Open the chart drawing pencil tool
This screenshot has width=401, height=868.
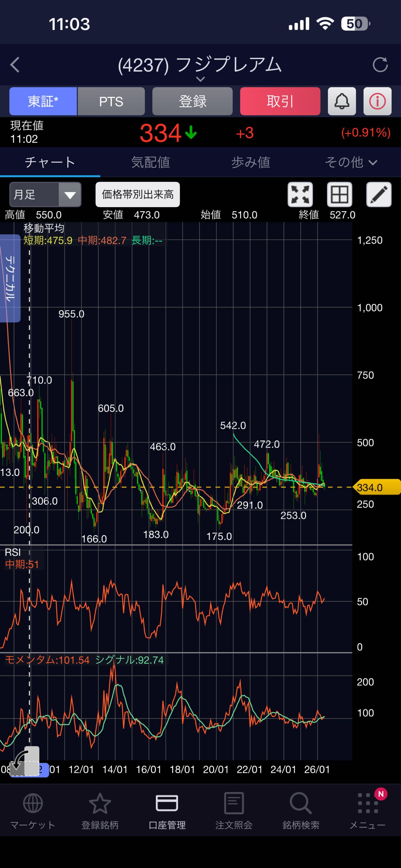pyautogui.click(x=379, y=194)
